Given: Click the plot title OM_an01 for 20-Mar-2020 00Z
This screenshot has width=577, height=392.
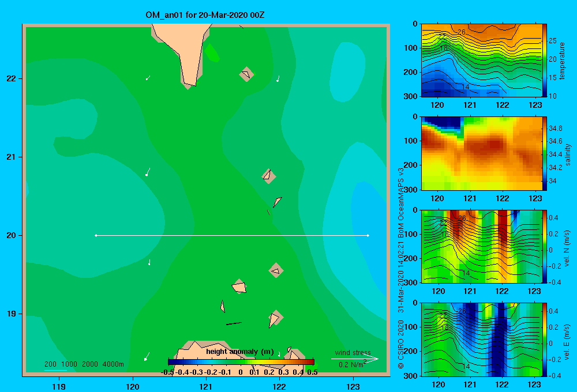Looking at the screenshot, I should [x=205, y=15].
